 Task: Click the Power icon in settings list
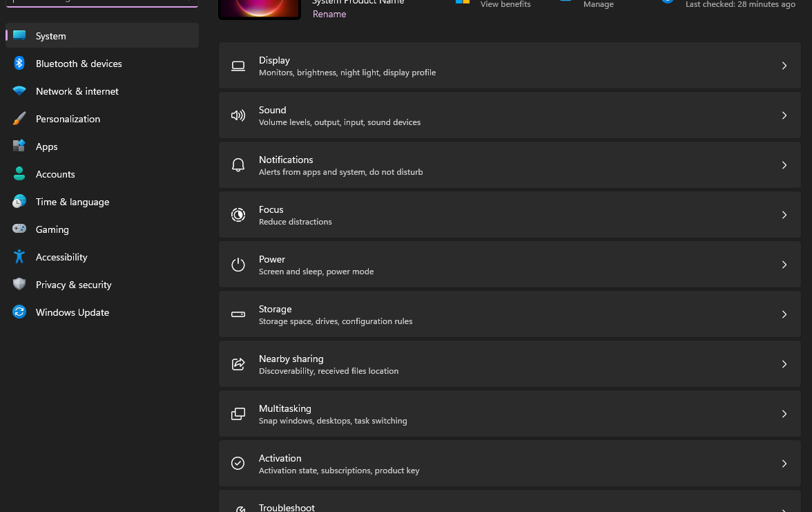pos(238,265)
